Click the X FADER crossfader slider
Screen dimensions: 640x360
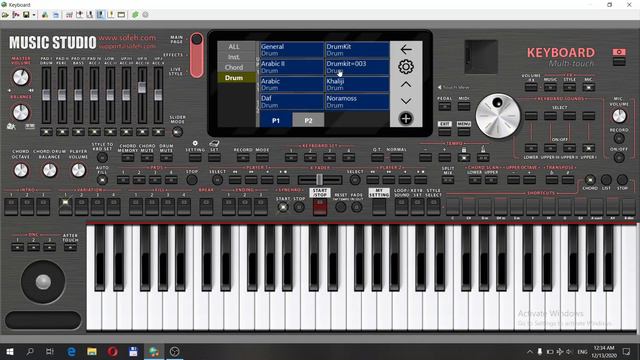[x=320, y=180]
